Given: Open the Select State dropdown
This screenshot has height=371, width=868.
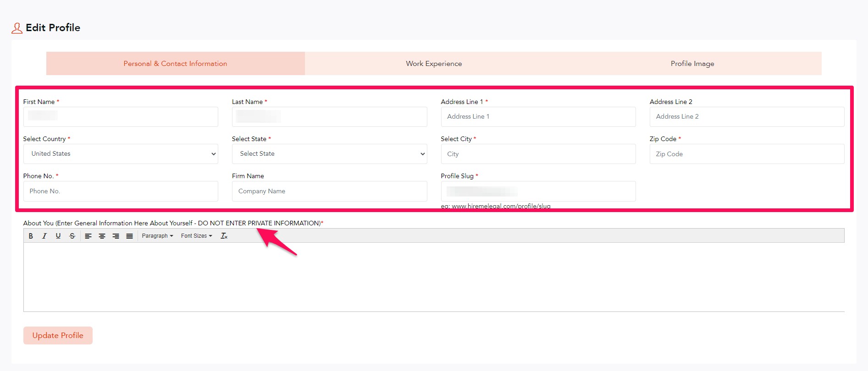Looking at the screenshot, I should 329,154.
